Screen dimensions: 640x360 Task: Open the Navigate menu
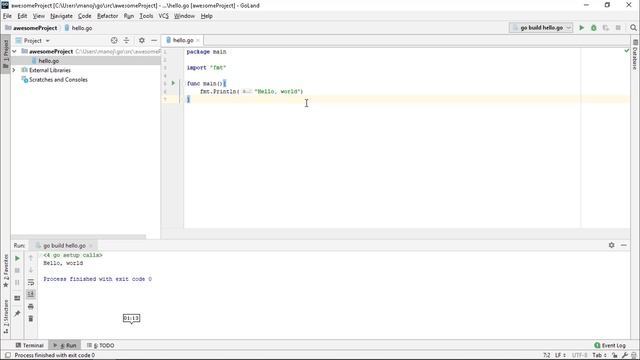(x=61, y=16)
